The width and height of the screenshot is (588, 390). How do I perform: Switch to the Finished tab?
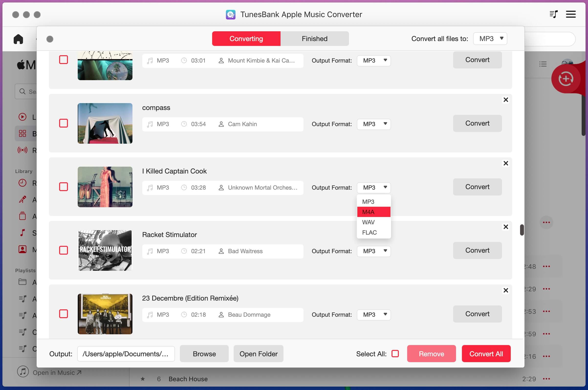point(315,39)
